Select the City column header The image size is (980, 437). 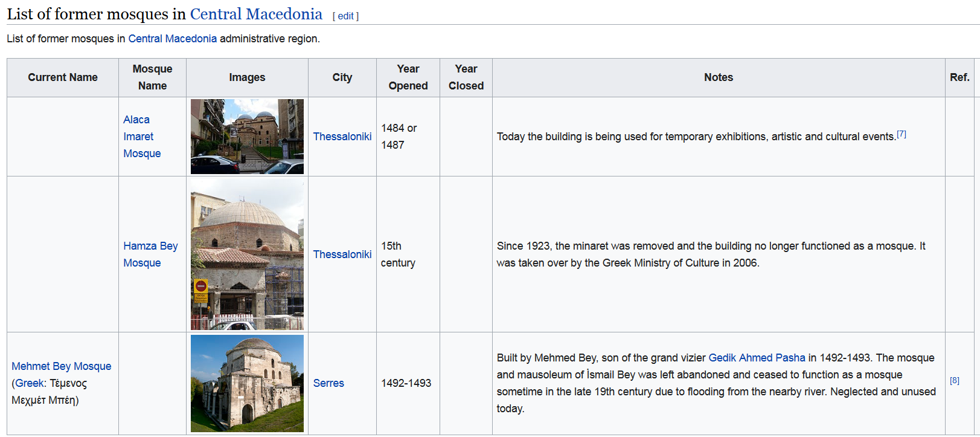click(342, 77)
